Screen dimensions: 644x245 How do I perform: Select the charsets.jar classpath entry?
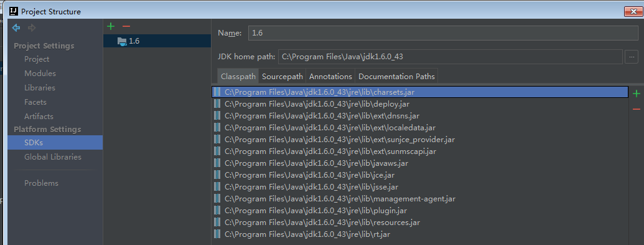tap(420, 92)
